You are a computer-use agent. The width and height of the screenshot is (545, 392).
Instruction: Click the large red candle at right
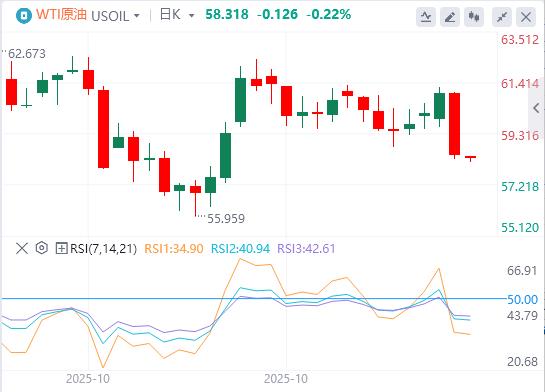click(x=455, y=125)
